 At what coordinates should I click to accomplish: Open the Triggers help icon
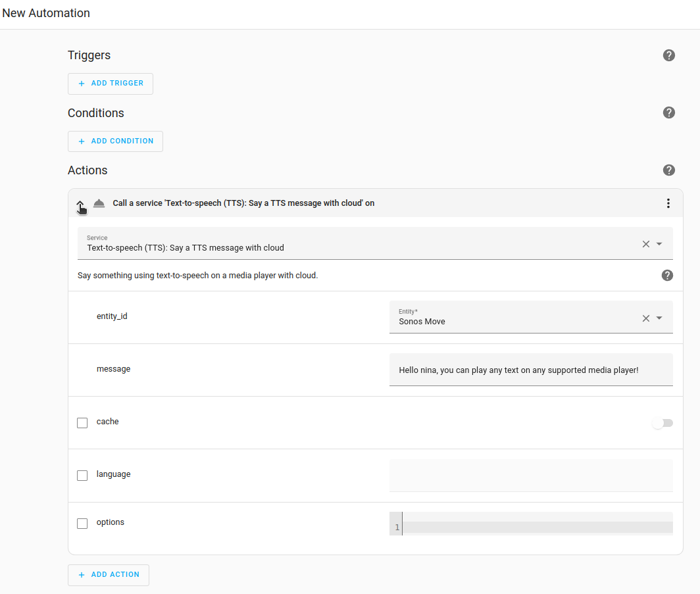669,55
